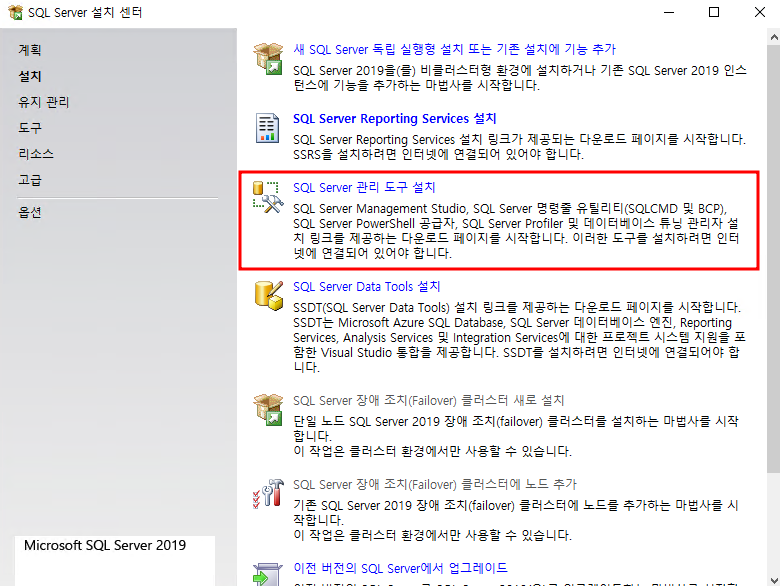Click 이전 버전의 SQL Server에서 업그레이드 link
This screenshot has height=586, width=780.
(400, 568)
